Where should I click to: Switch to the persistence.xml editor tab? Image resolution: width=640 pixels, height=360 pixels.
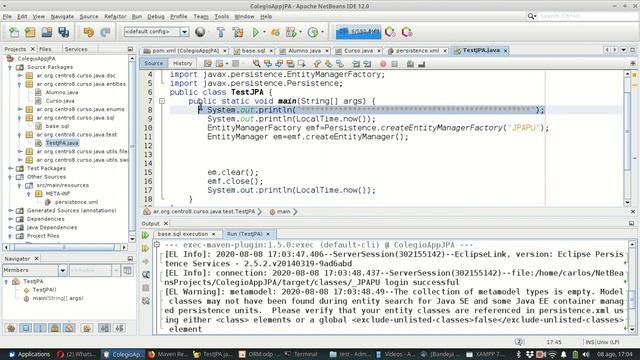[x=417, y=51]
